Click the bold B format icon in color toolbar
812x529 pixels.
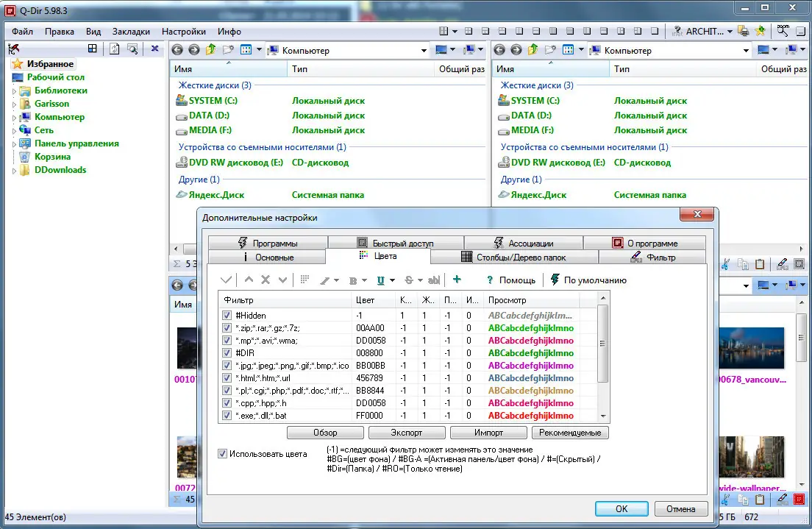pos(353,280)
